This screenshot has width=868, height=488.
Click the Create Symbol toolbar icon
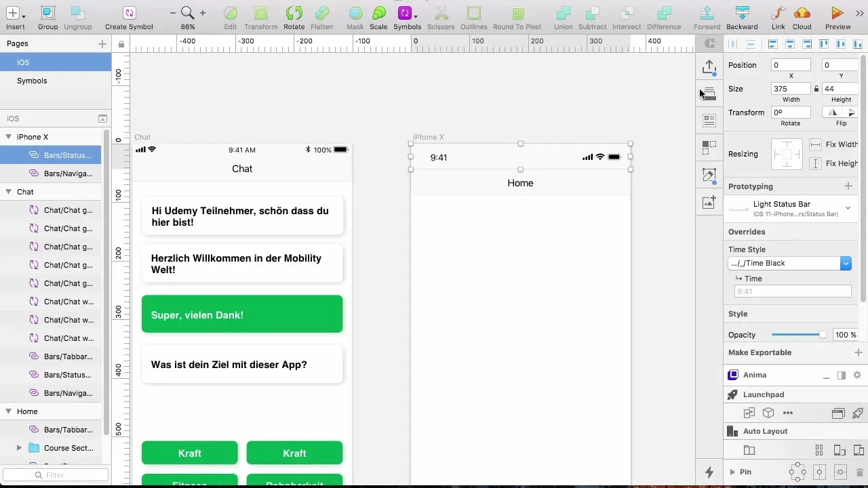pyautogui.click(x=129, y=13)
